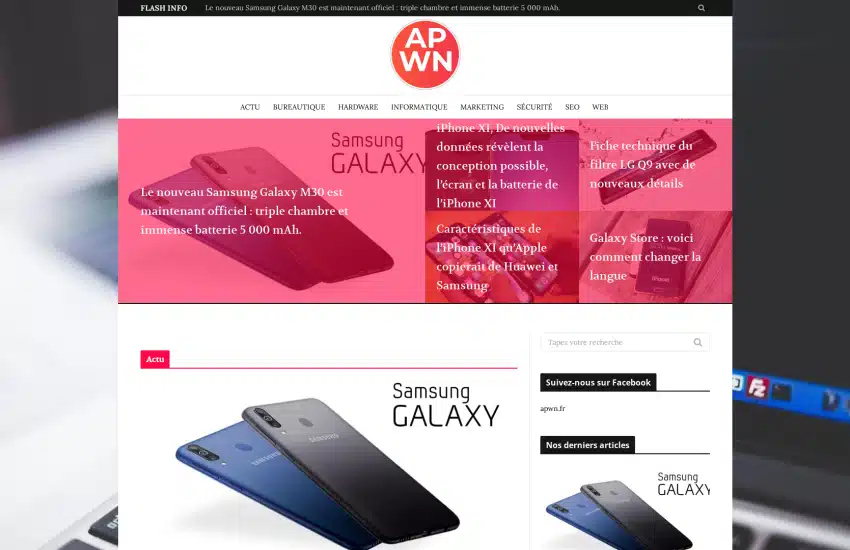The width and height of the screenshot is (850, 550).
Task: Open Caractéristiques de l'iPhone XI article
Action: (497, 257)
